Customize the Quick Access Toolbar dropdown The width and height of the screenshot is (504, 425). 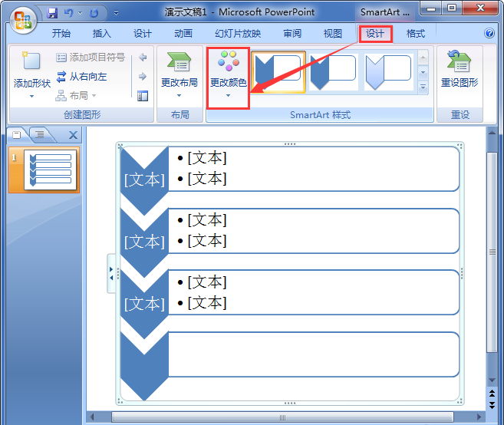tap(116, 13)
